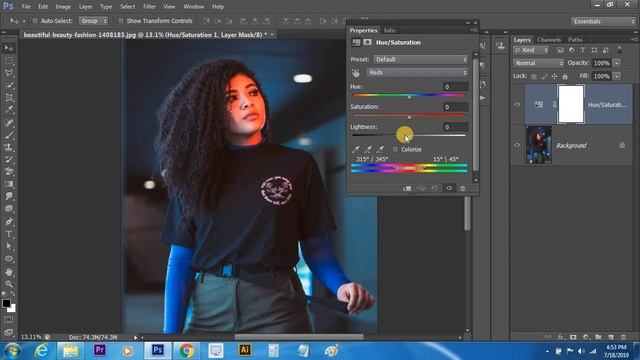Open the Image menu
Image resolution: width=640 pixels, height=360 pixels.
pos(63,7)
